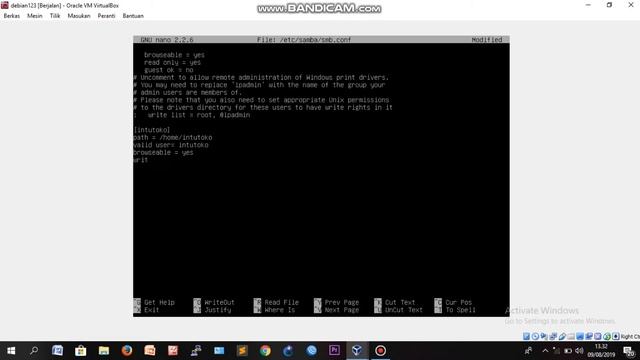Image resolution: width=640 pixels, height=360 pixels.
Task: Open the Action Center notifications
Action: click(629, 351)
